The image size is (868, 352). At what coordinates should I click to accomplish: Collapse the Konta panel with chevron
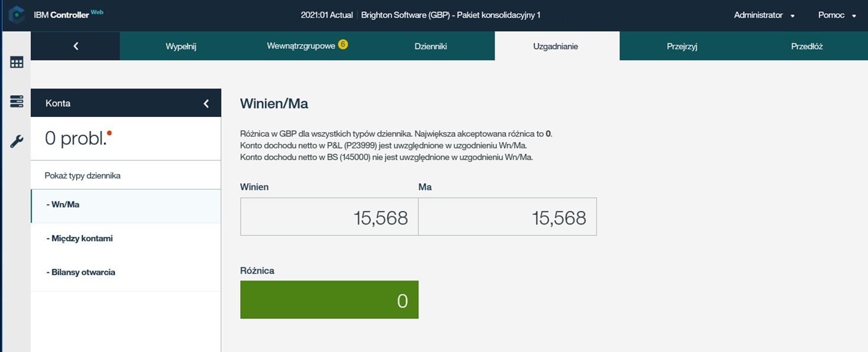[206, 103]
